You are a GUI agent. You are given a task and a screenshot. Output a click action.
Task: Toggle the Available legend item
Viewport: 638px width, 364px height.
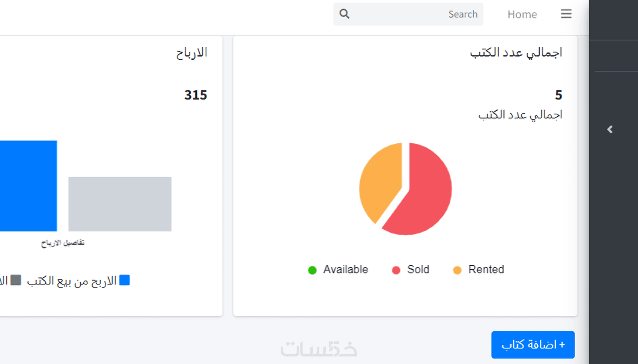point(338,269)
